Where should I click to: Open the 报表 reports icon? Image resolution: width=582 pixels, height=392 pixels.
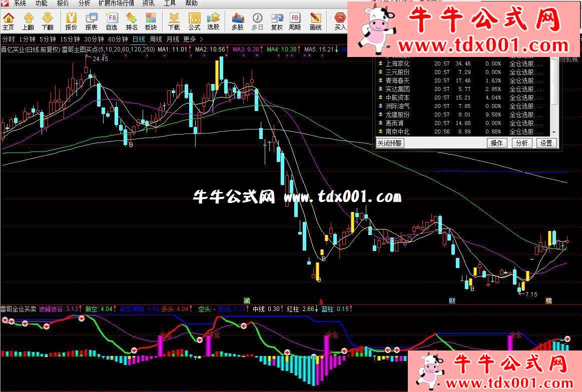tap(91, 21)
